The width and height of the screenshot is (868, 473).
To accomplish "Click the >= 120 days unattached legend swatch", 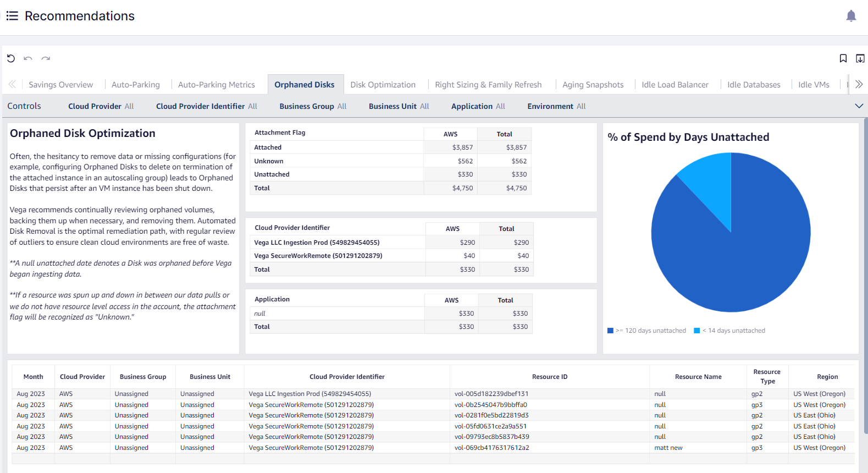I will click(610, 331).
